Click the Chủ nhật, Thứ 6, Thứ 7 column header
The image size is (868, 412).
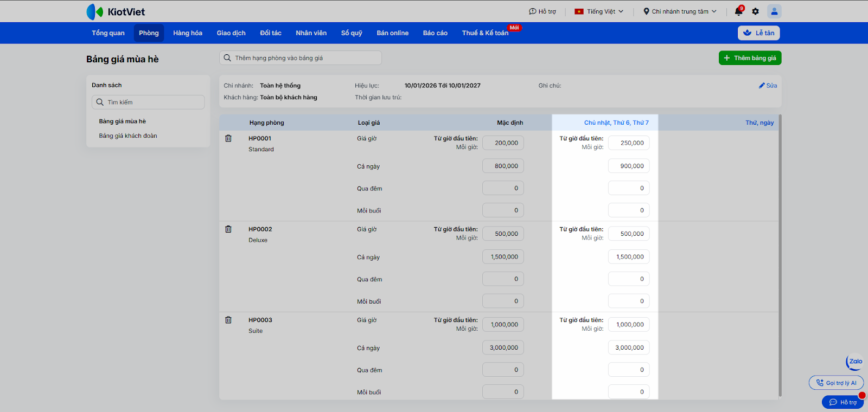click(616, 123)
